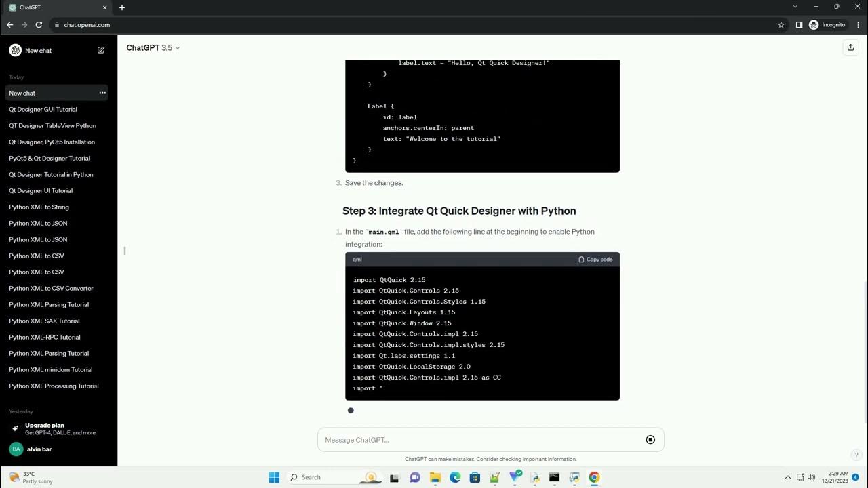Open Qt Designer, PyQt5 Installation chat
This screenshot has height=488, width=868.
click(x=52, y=142)
